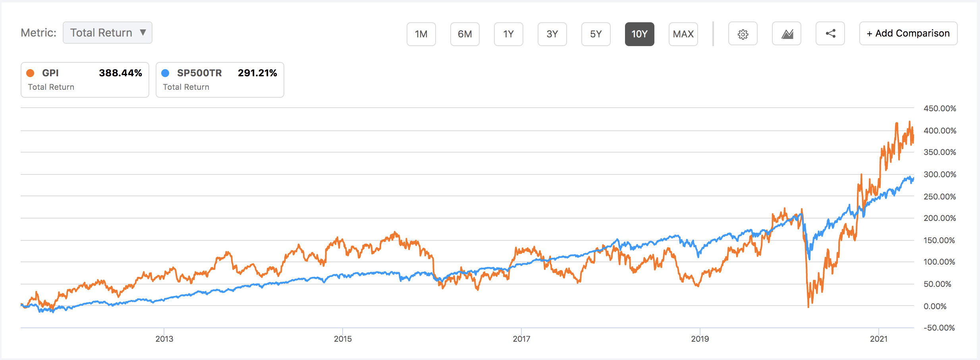Click the share chart icon
The width and height of the screenshot is (980, 360).
830,34
